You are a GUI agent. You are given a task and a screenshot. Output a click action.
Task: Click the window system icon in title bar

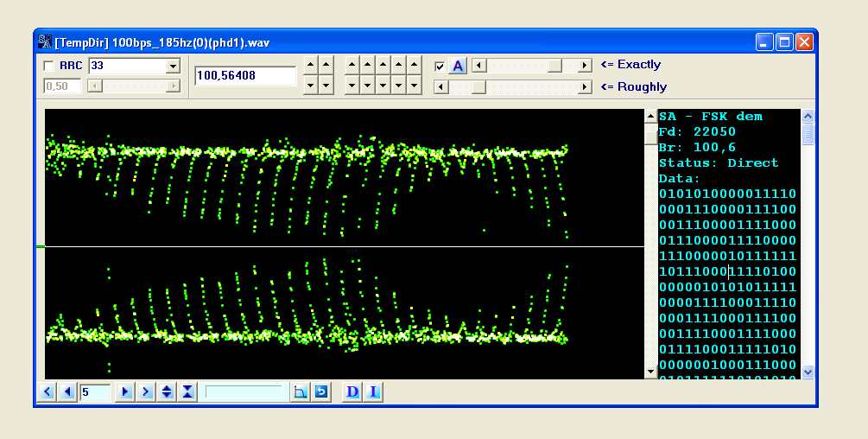pos(45,42)
